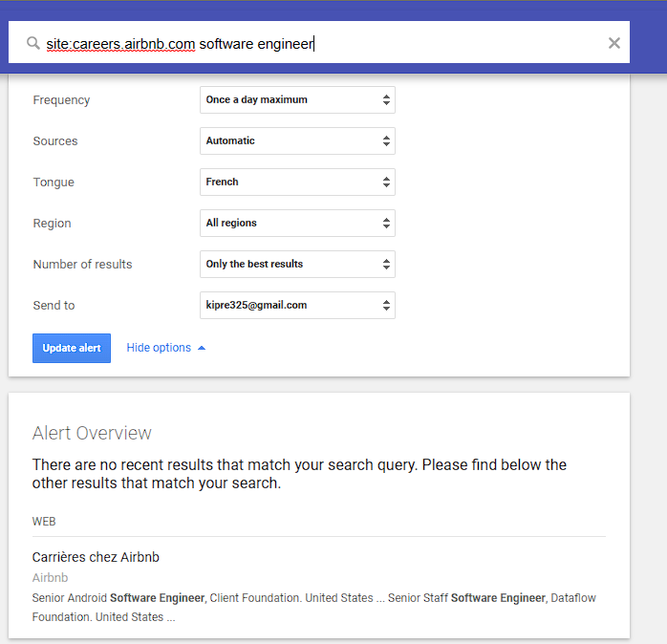Collapse settings via Hide options link
Viewport: 667px width, 644px height.
coord(159,348)
